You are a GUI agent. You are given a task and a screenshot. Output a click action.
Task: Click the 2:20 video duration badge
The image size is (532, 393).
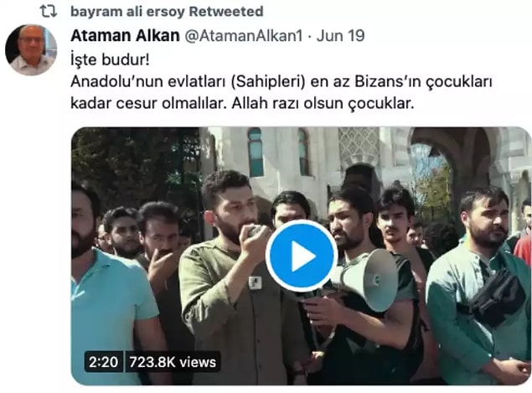(104, 362)
